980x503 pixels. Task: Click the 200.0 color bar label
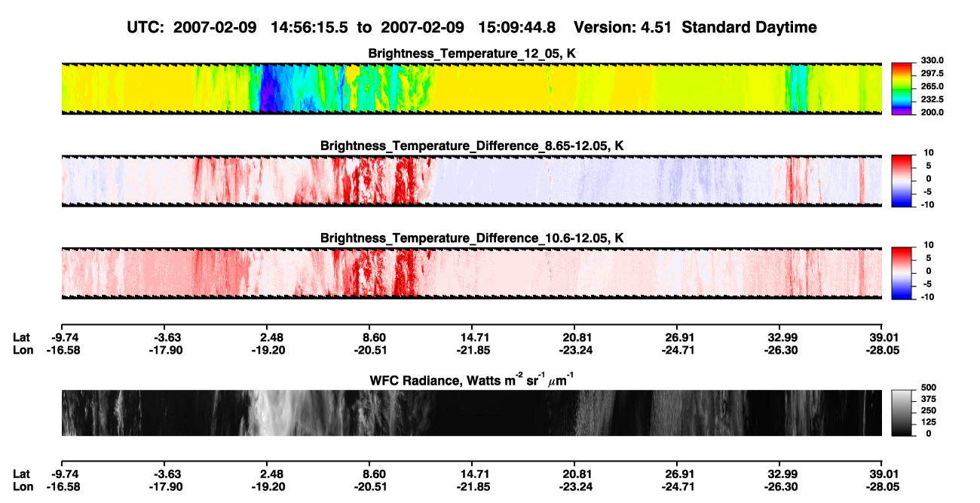point(933,112)
